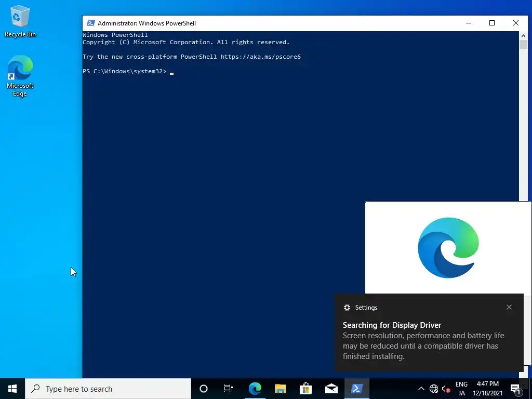Click the muted volume tray icon

tap(446, 389)
